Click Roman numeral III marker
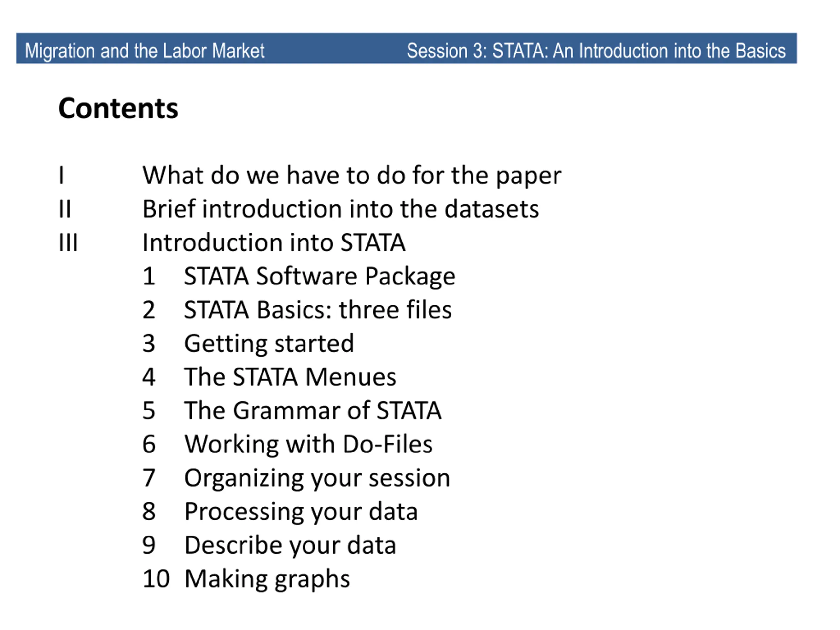840x630 pixels. tap(68, 242)
